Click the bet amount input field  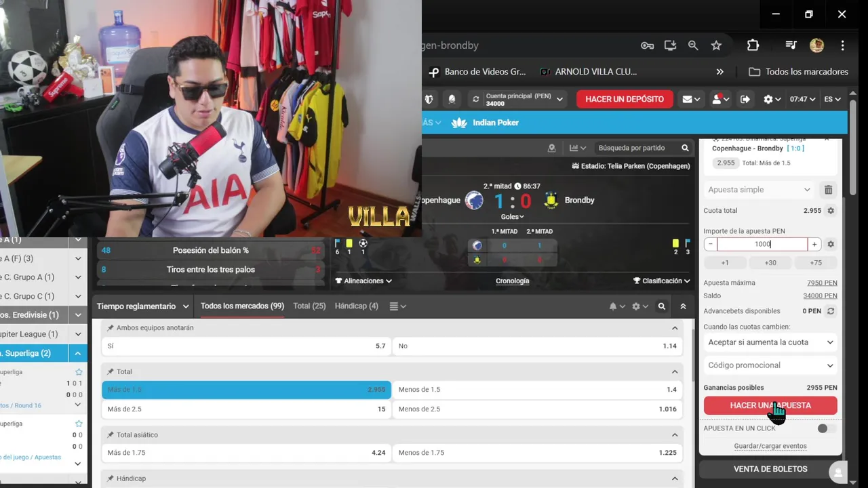click(762, 244)
